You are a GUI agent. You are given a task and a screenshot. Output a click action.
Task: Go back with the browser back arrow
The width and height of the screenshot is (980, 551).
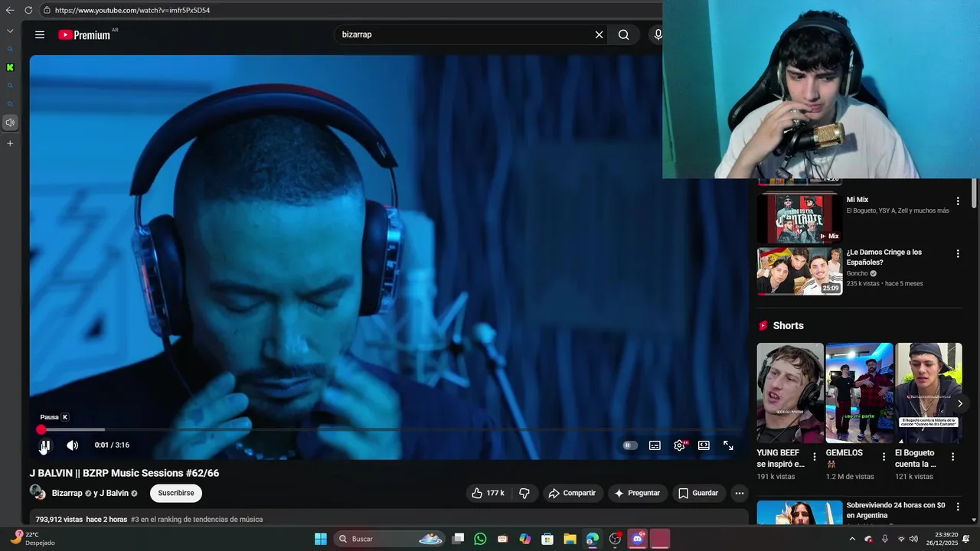point(10,10)
